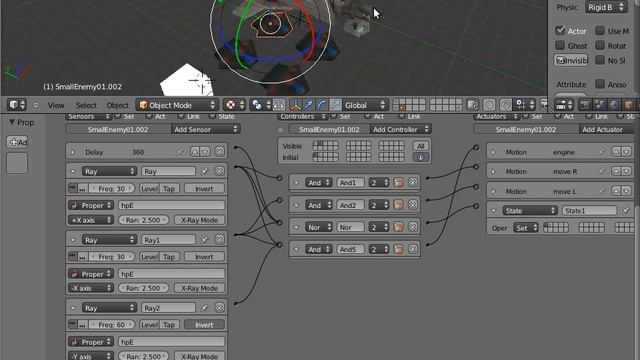Move the engine Motion actuator up
This screenshot has width=640, height=360.
tap(616, 152)
